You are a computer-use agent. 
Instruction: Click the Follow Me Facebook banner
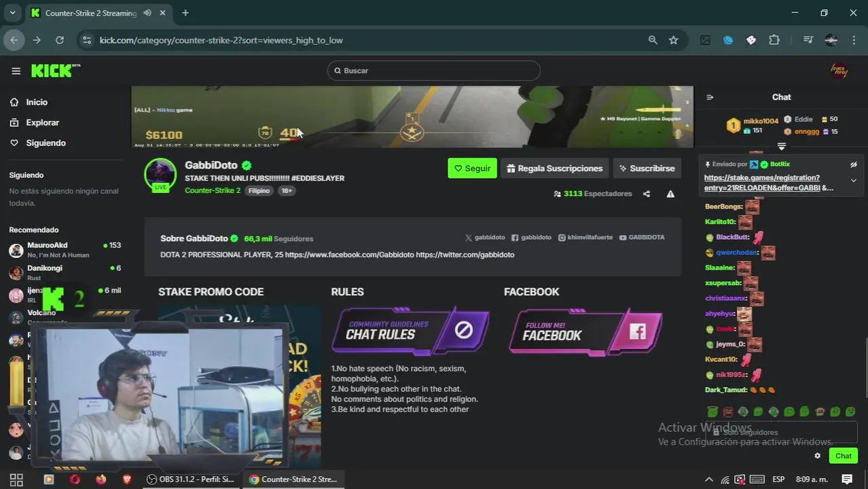tap(585, 331)
